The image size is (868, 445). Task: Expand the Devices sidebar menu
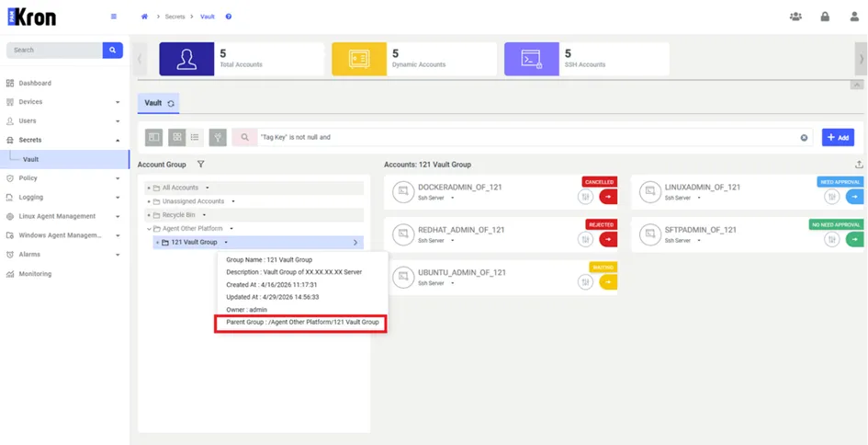tap(63, 102)
